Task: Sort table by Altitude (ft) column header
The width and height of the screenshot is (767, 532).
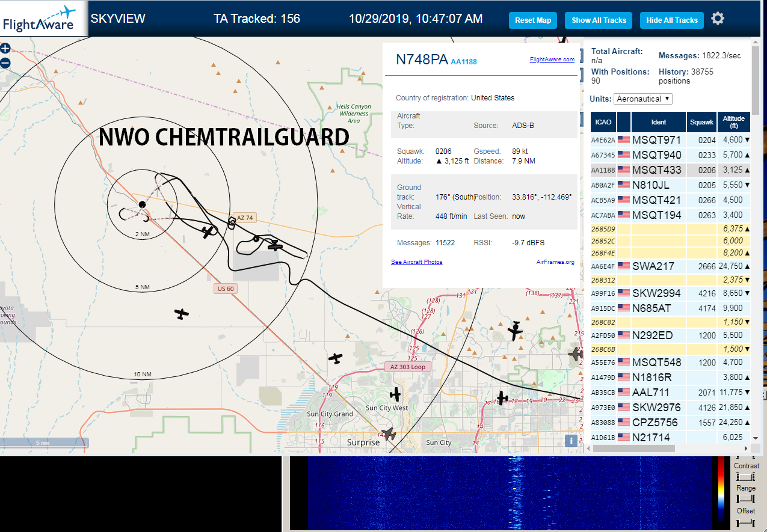Action: click(734, 122)
